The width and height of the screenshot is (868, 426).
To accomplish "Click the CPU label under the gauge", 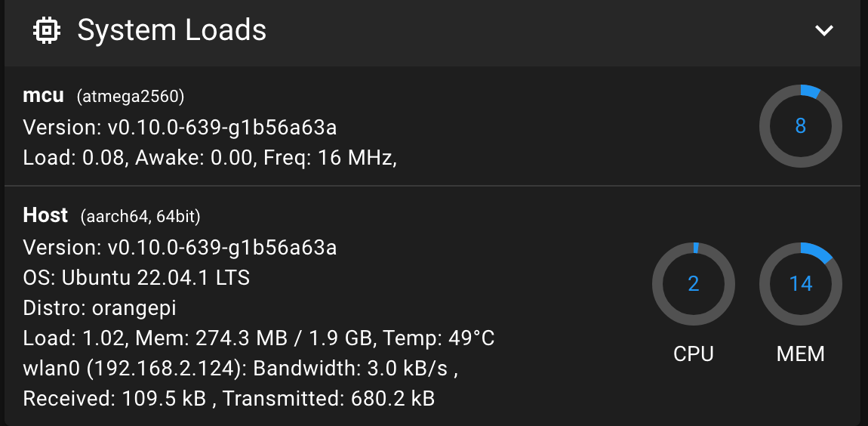I will [x=693, y=353].
